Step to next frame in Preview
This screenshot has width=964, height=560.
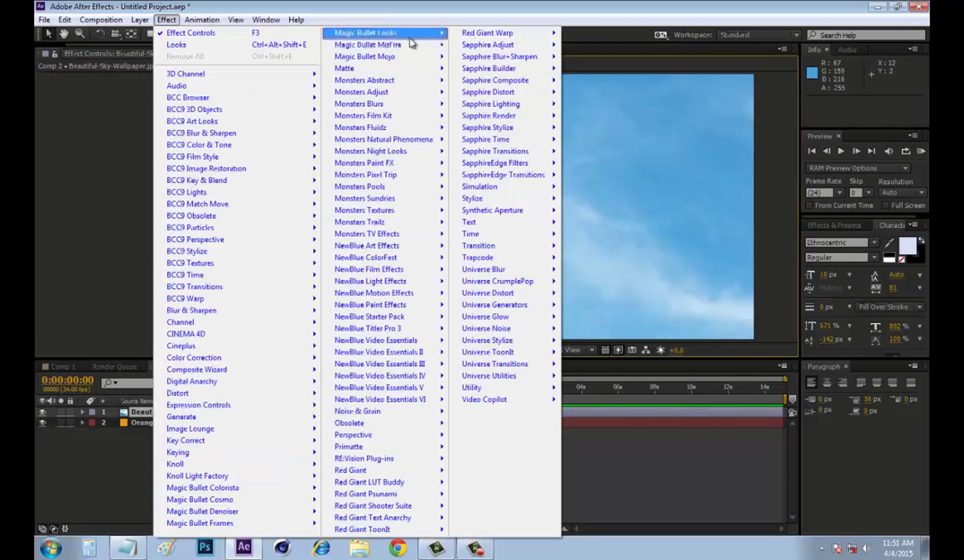[x=856, y=151]
